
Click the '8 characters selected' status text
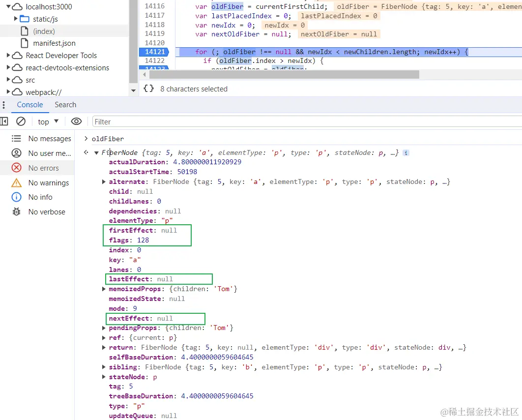pyautogui.click(x=194, y=89)
